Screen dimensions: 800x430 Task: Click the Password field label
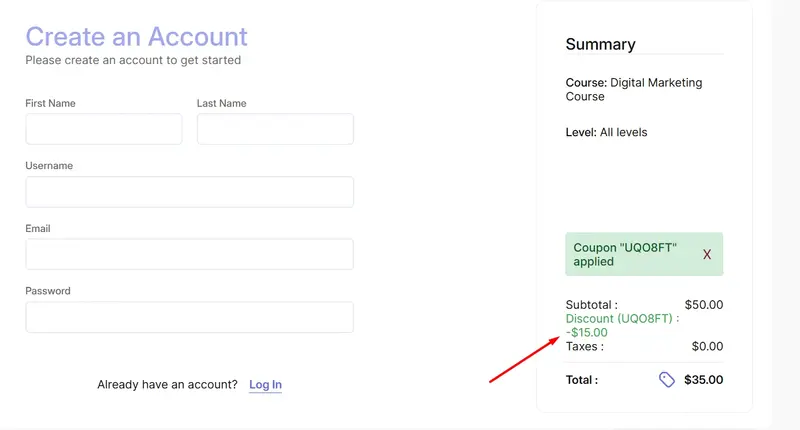coord(48,291)
